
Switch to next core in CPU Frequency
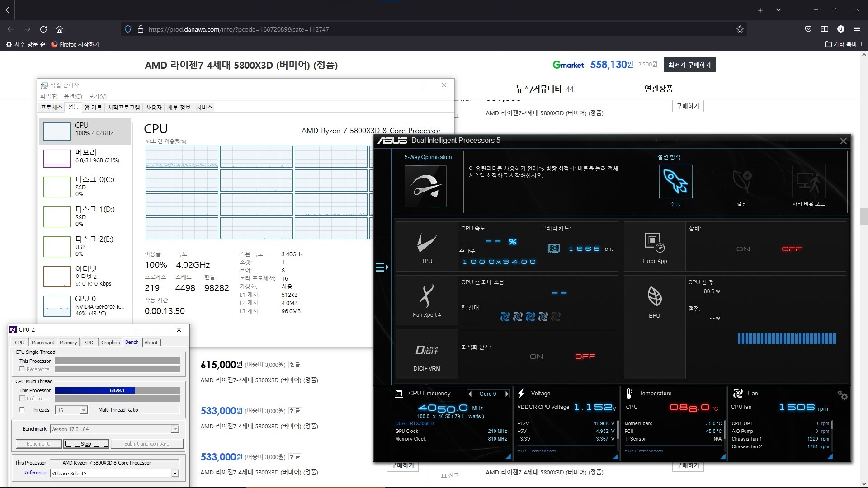pyautogui.click(x=507, y=394)
